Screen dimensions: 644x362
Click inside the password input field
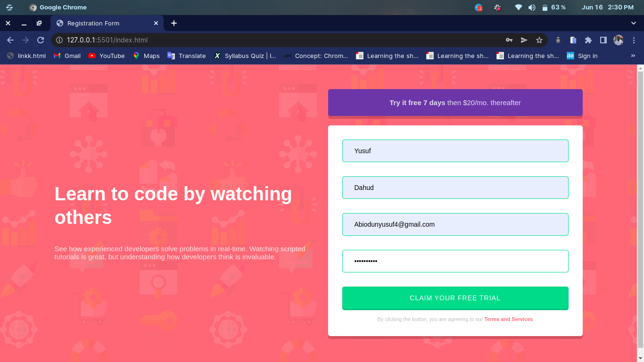click(455, 261)
